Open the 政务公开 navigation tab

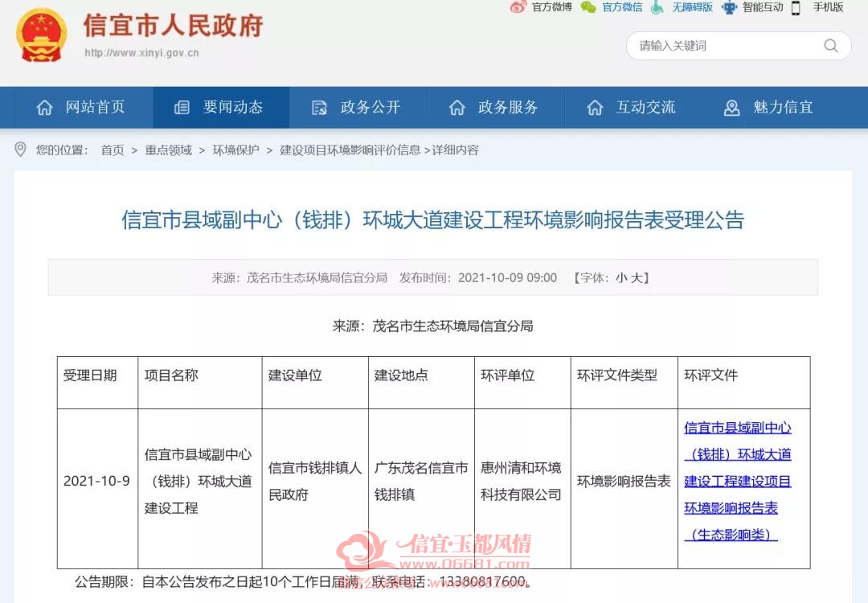tap(358, 108)
